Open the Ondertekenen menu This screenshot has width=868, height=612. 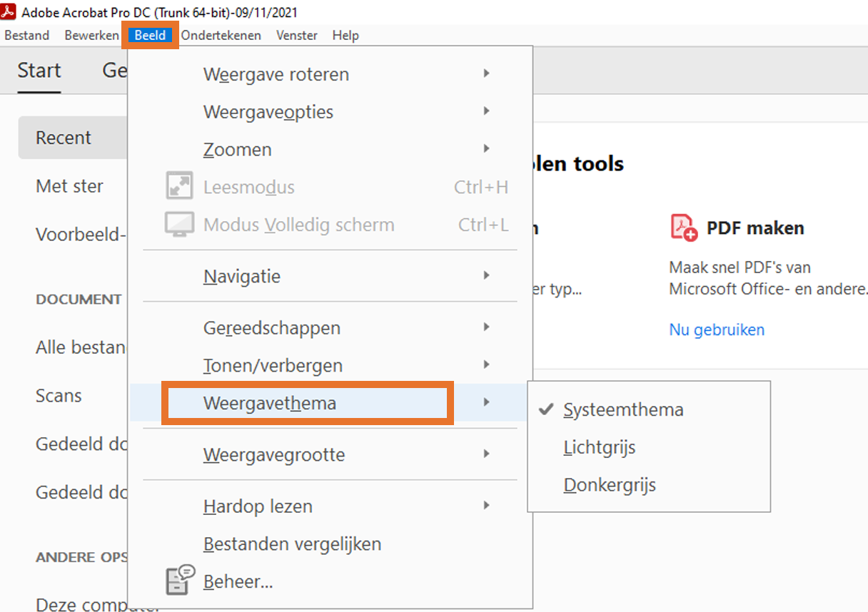click(221, 35)
